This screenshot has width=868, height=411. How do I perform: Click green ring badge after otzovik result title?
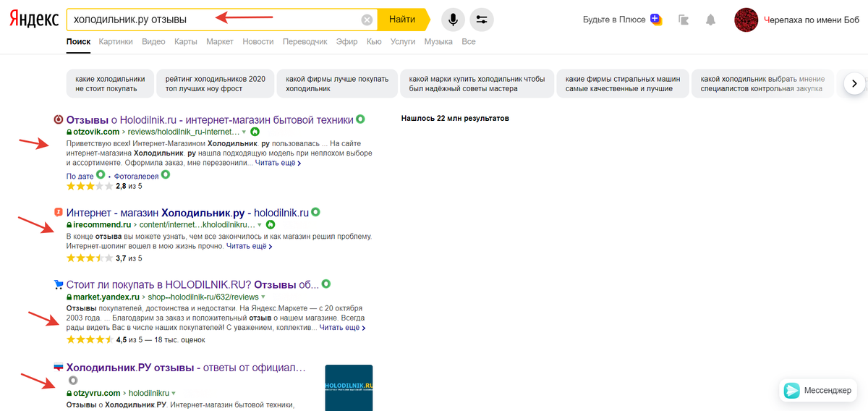pos(360,119)
